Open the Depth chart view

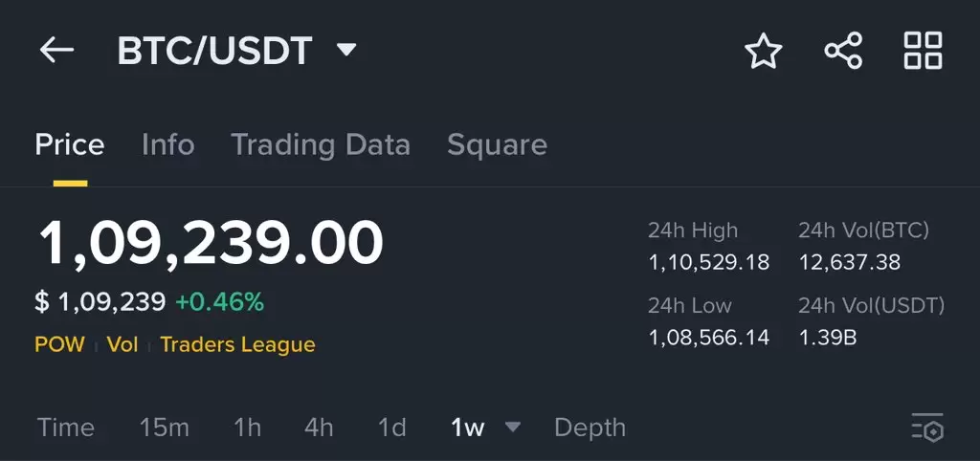click(x=590, y=428)
